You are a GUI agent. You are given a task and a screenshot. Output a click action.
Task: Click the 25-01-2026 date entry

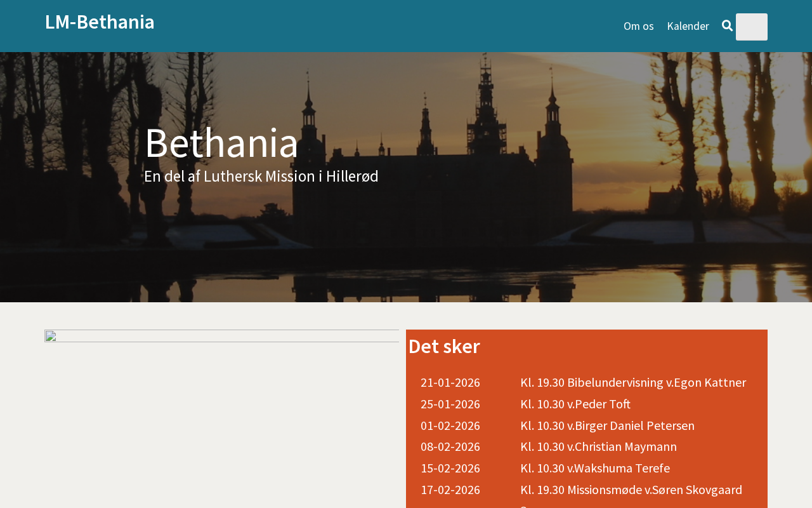[450, 404]
